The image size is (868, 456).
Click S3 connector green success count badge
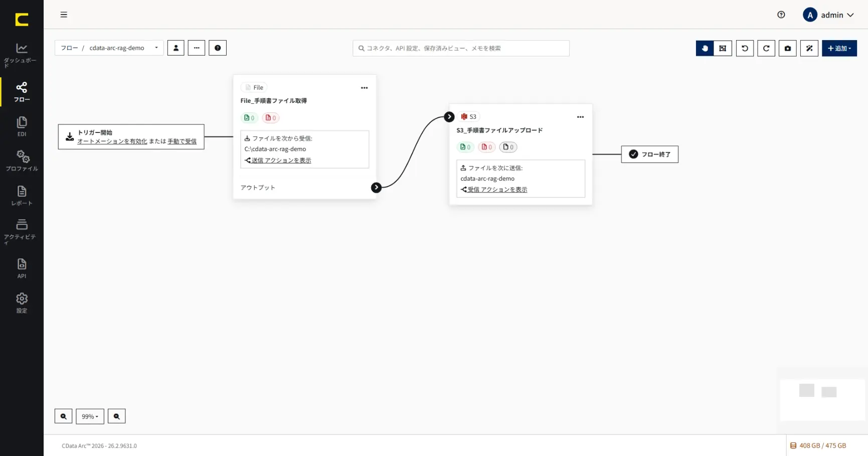[x=466, y=147]
